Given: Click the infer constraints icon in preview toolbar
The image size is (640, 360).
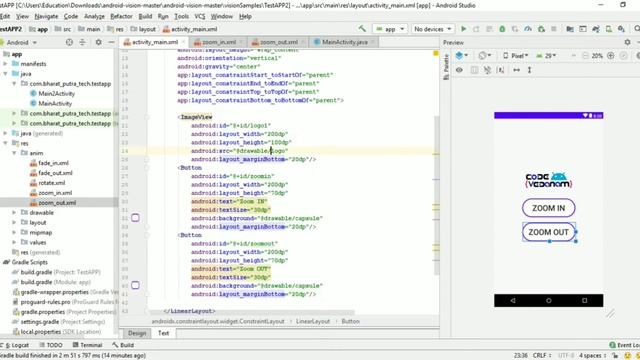Looking at the screenshot, I should coord(500,70).
